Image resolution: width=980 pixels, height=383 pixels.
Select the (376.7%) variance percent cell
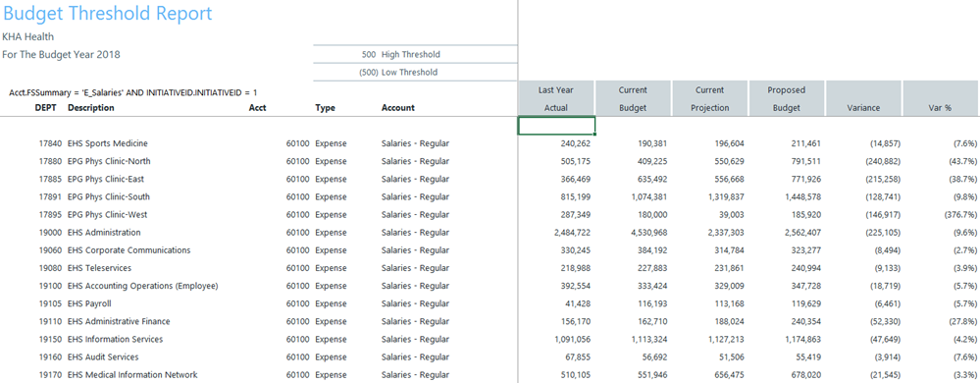[x=960, y=215]
